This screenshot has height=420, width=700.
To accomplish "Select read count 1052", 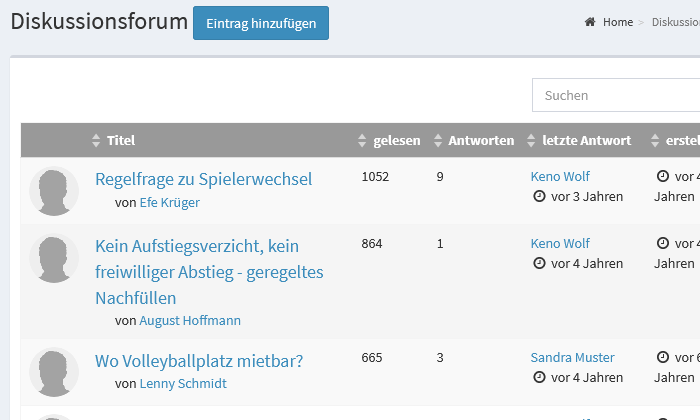I will click(x=375, y=177).
